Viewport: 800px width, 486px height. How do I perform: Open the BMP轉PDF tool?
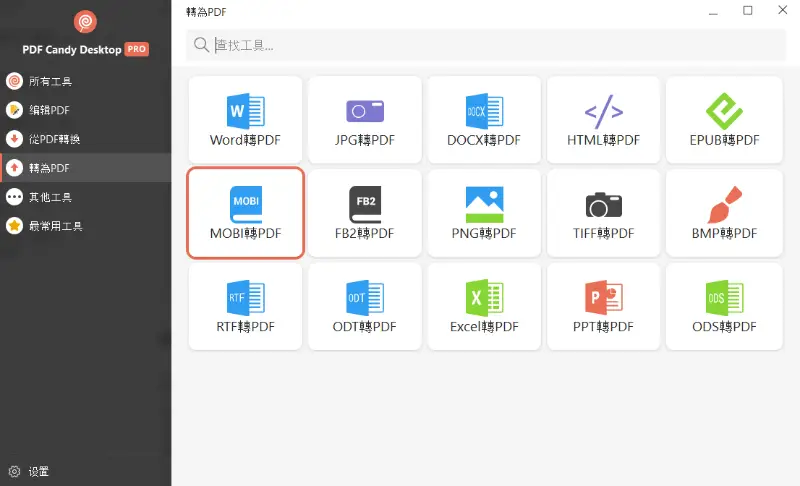(724, 213)
